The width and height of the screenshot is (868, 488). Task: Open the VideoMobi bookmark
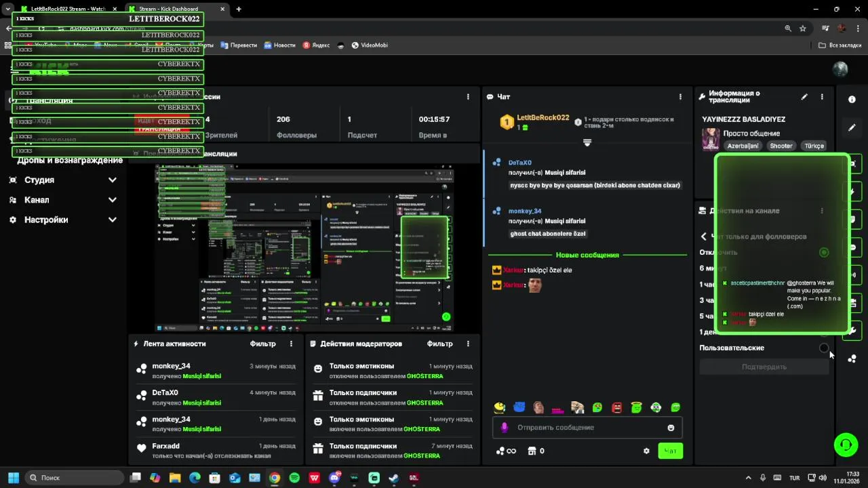[x=368, y=45]
